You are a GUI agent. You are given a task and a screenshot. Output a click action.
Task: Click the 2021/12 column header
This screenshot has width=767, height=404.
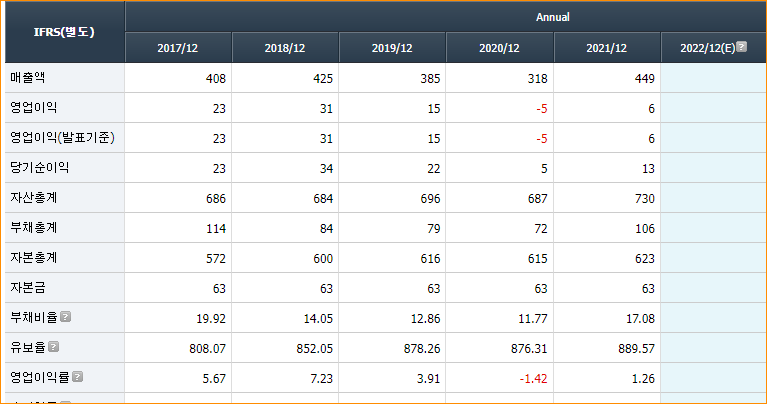click(607, 48)
